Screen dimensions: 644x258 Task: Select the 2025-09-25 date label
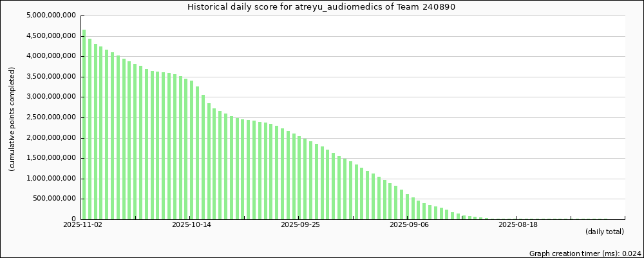[300, 225]
